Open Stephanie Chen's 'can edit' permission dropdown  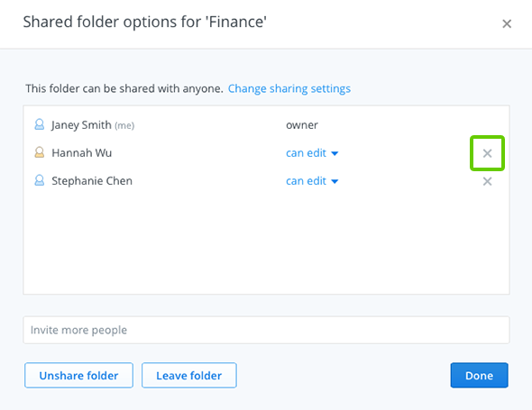pos(312,181)
